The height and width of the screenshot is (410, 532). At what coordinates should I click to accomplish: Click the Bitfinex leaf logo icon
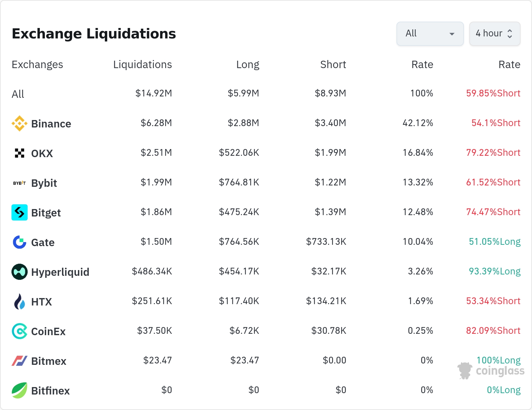pyautogui.click(x=20, y=390)
